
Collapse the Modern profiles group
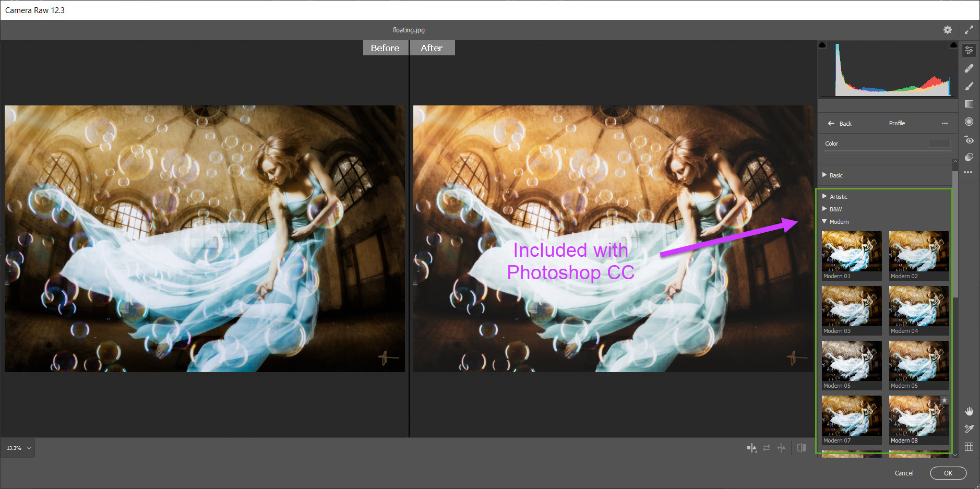click(x=839, y=222)
